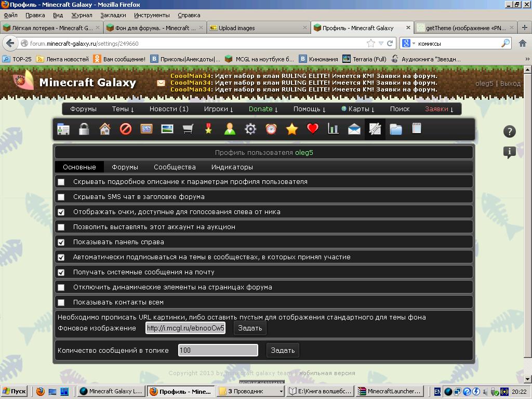Expand the 'Игроки' dropdown menu
Image resolution: width=532 pixels, height=399 pixels.
click(x=219, y=109)
